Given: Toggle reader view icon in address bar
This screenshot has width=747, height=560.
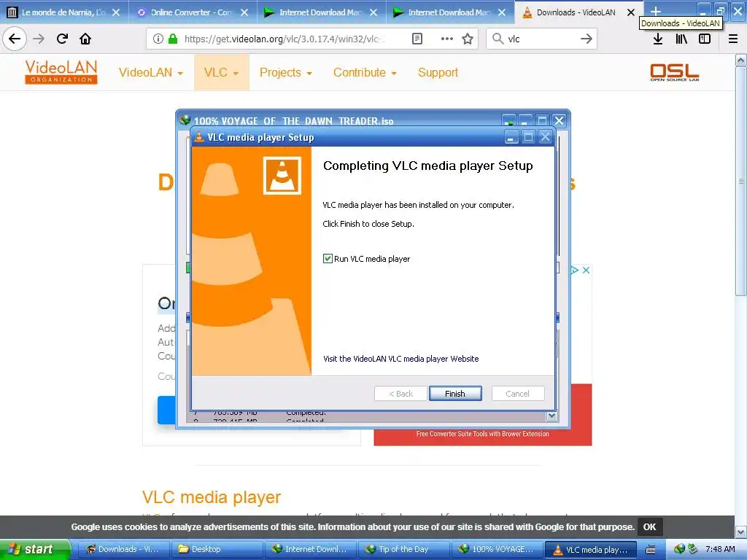Looking at the screenshot, I should [x=417, y=39].
